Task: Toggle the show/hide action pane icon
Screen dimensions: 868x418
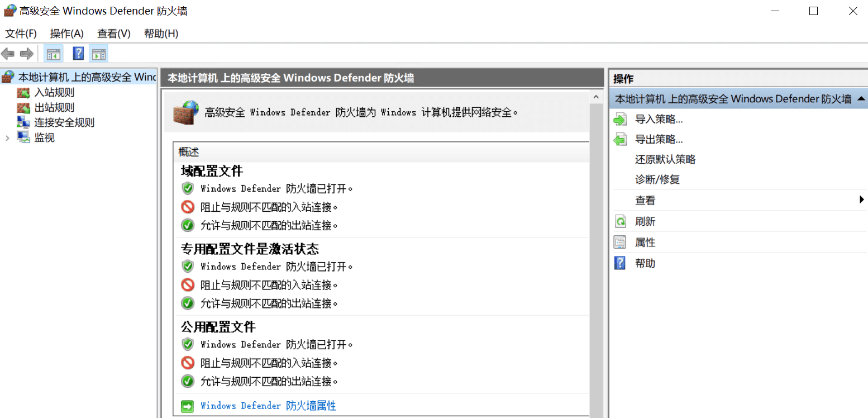Action: click(99, 54)
